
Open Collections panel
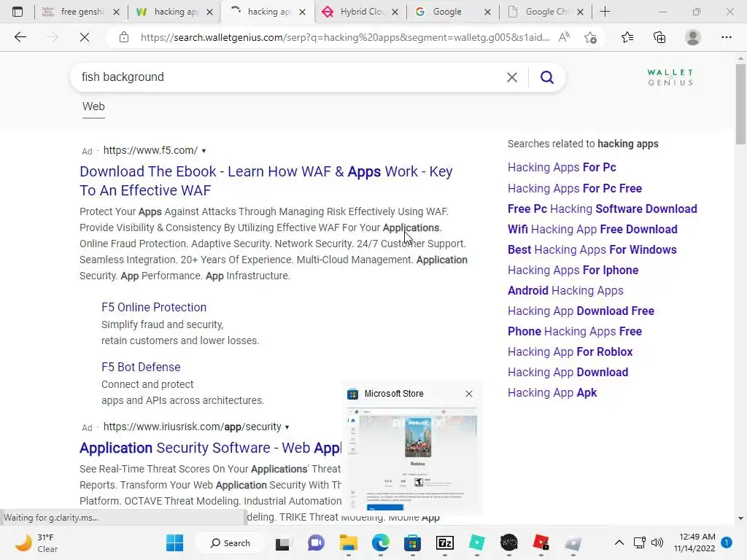(659, 37)
